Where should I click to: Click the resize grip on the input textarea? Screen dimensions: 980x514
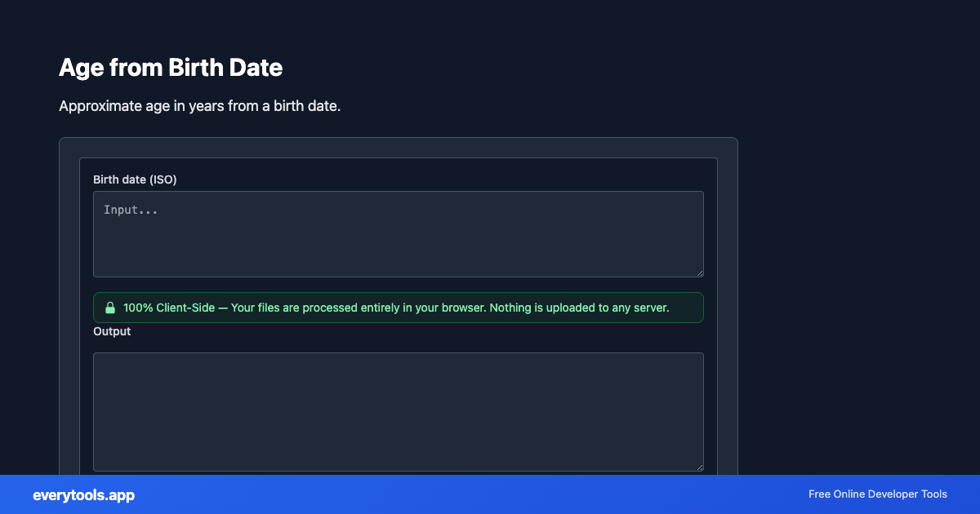point(700,273)
